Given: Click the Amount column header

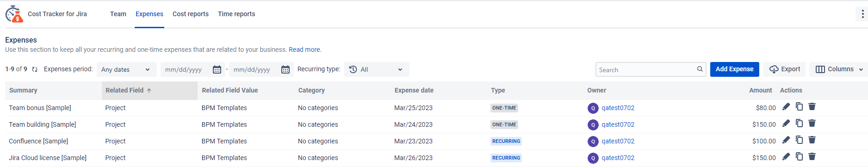Looking at the screenshot, I should [761, 90].
